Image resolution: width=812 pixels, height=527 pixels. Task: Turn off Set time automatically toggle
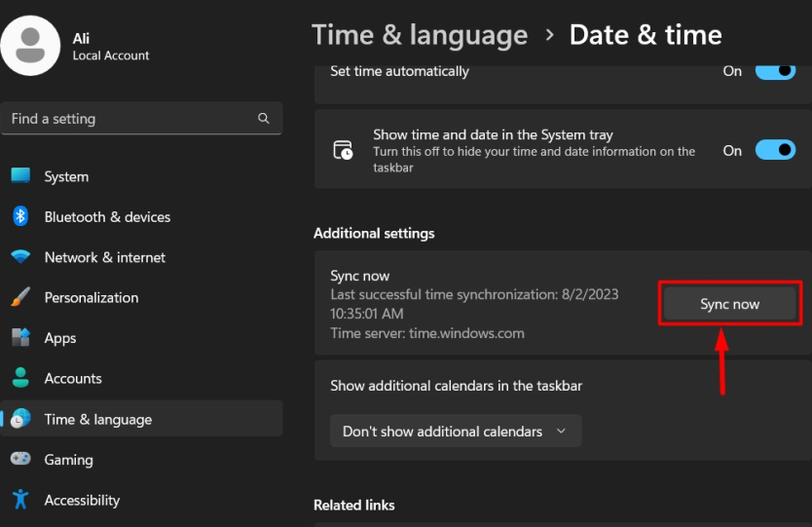point(775,71)
